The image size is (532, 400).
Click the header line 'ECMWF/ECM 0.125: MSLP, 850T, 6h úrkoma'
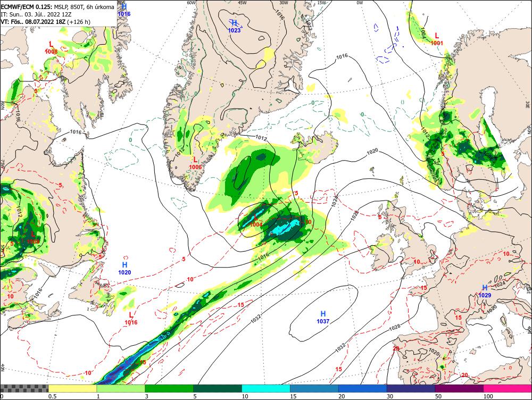[x=57, y=7]
